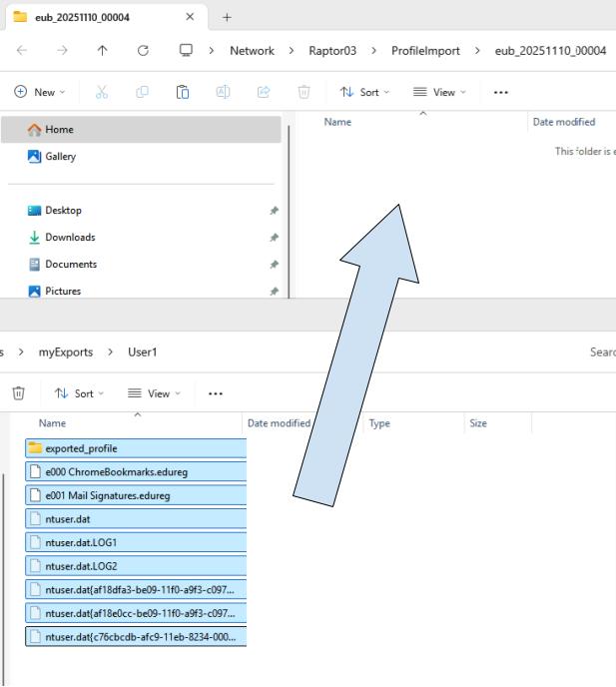Image resolution: width=616 pixels, height=687 pixels.
Task: Open the New dropdown menu
Action: pos(40,92)
